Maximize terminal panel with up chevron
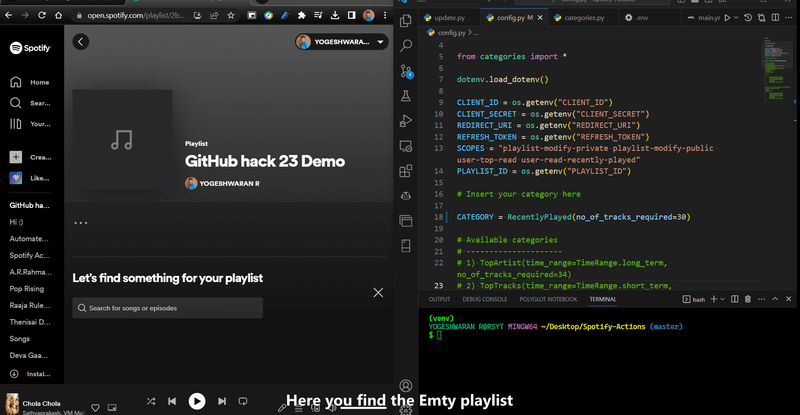This screenshot has height=415, width=800. (x=775, y=299)
